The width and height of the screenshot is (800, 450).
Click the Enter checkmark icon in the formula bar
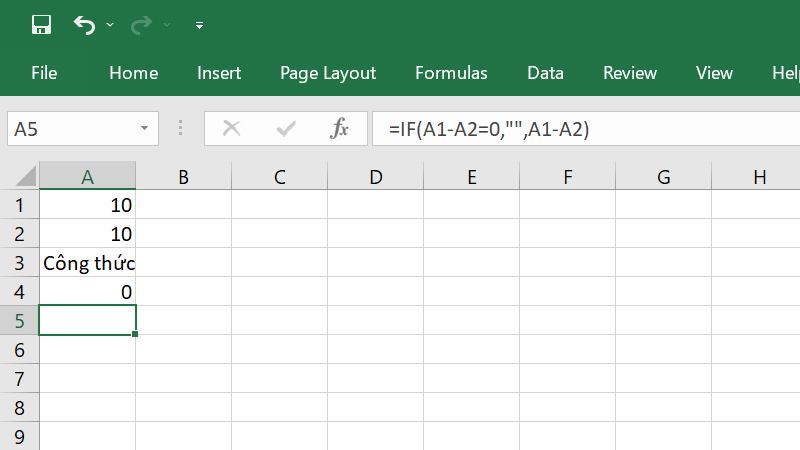pos(286,128)
